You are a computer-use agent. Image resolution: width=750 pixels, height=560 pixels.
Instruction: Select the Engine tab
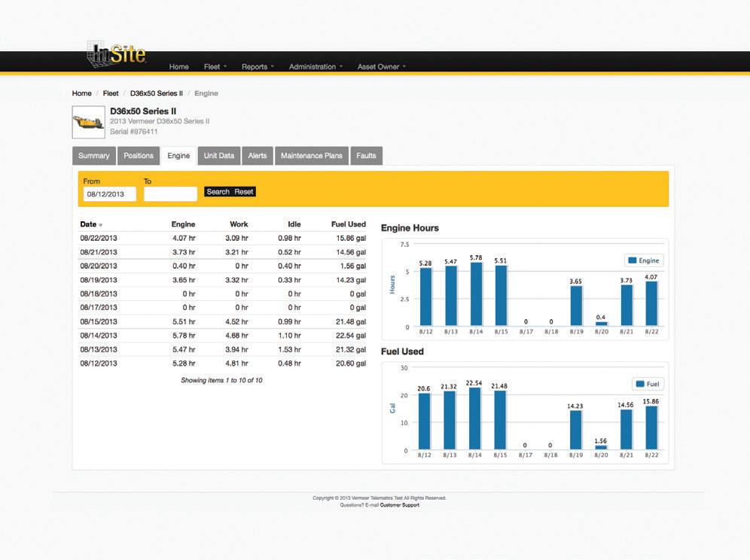click(x=178, y=155)
